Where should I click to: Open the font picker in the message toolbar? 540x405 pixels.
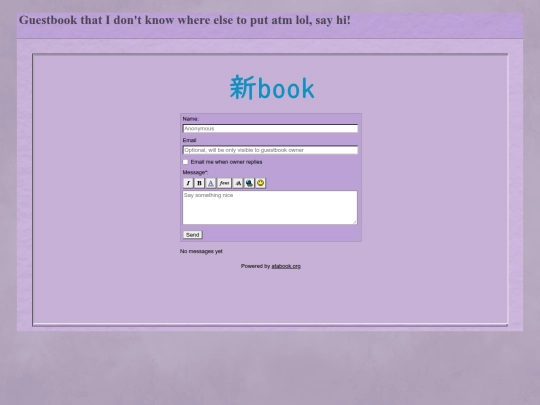[224, 183]
